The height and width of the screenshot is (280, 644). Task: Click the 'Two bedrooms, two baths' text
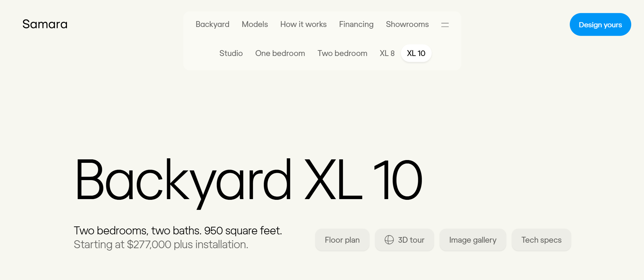[137, 231]
